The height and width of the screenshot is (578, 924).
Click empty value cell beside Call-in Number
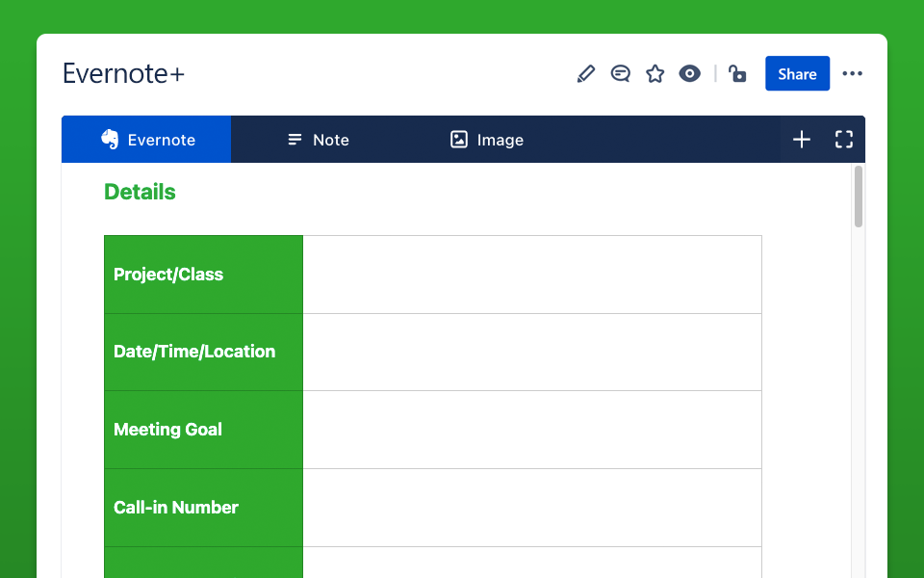click(532, 508)
